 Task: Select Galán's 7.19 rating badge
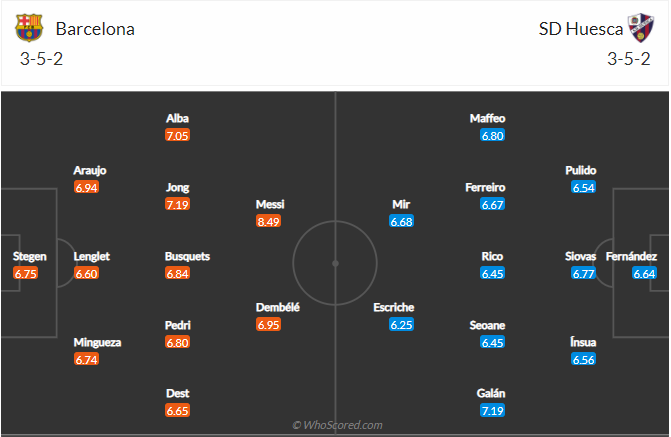[493, 410]
